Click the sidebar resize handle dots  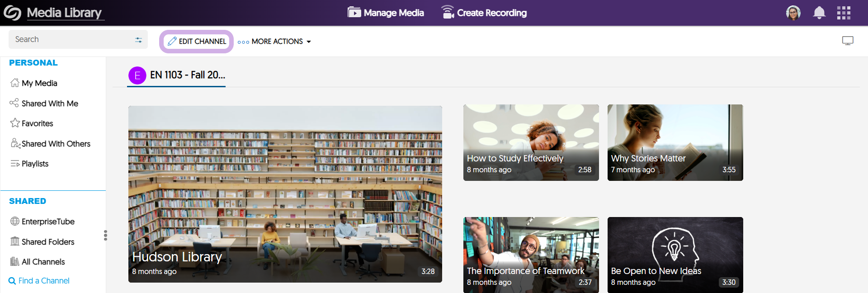105,235
